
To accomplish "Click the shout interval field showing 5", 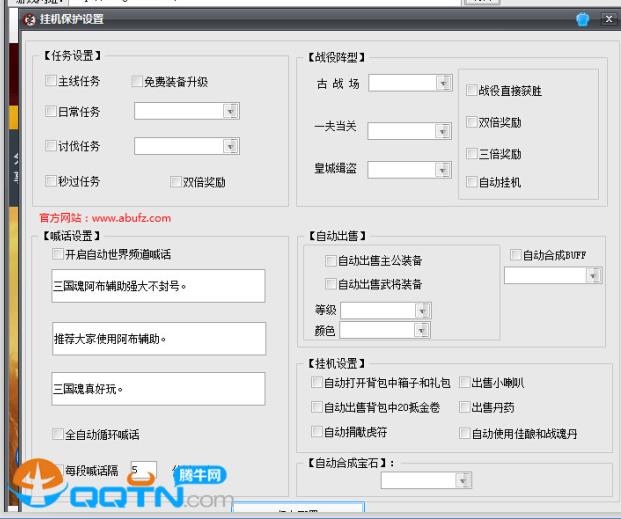I will click(143, 470).
